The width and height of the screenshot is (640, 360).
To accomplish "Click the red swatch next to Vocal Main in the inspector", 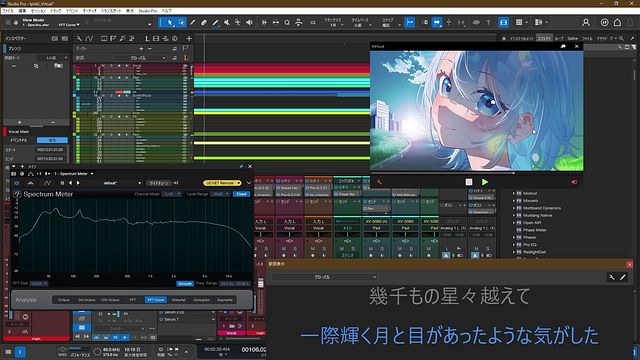I will (x=5, y=131).
